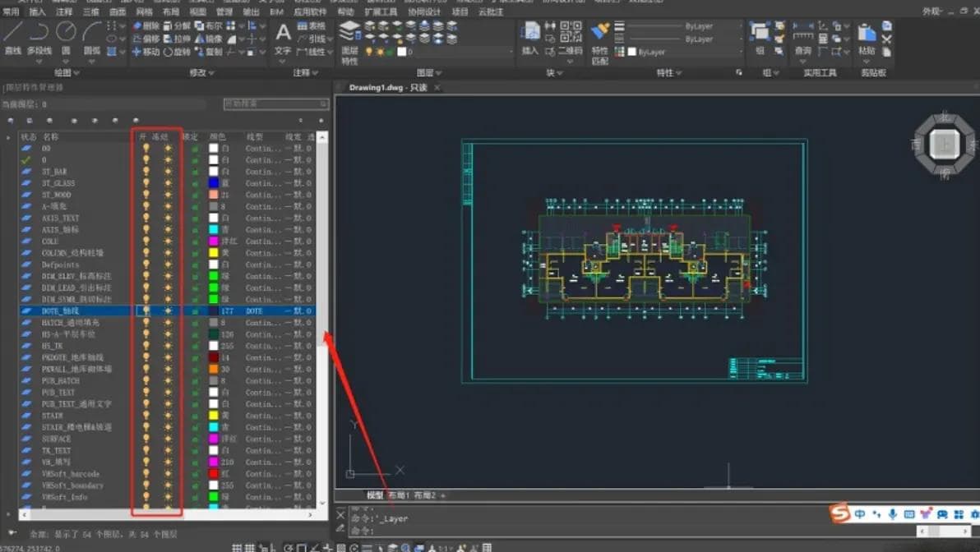Click the Boolean (布尔) tool

[208, 26]
